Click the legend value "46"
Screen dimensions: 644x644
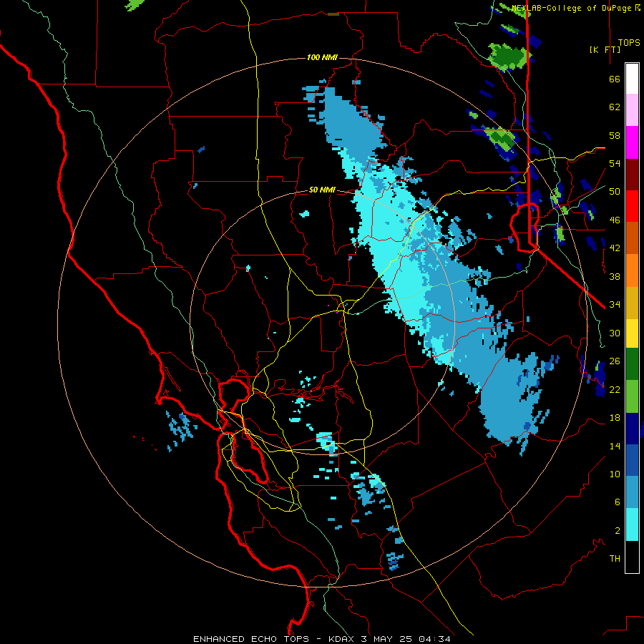pos(615,220)
